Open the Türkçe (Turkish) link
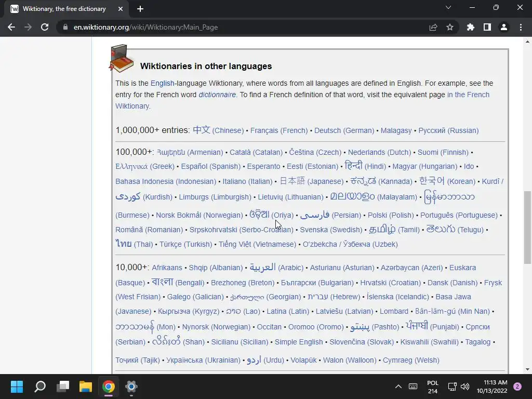 [185, 245]
